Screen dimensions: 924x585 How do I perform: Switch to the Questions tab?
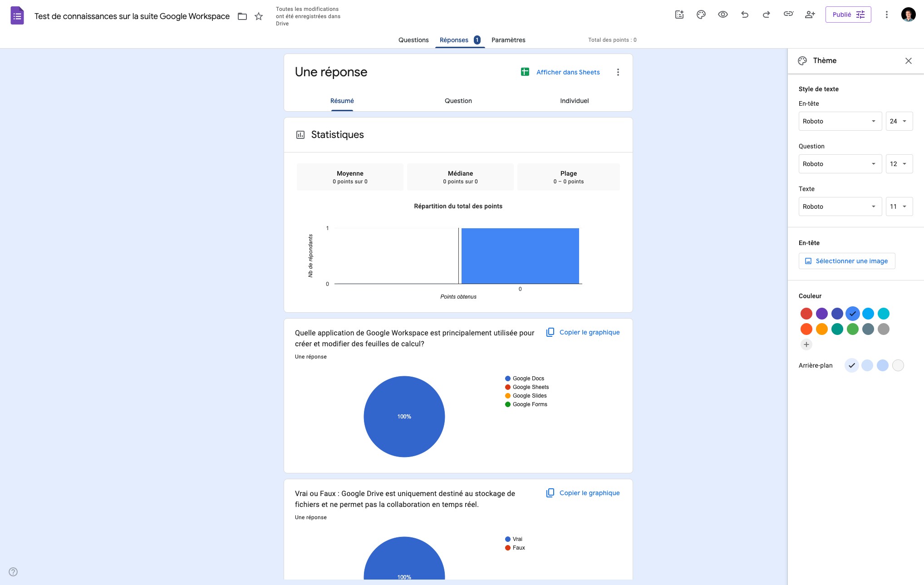pyautogui.click(x=413, y=40)
